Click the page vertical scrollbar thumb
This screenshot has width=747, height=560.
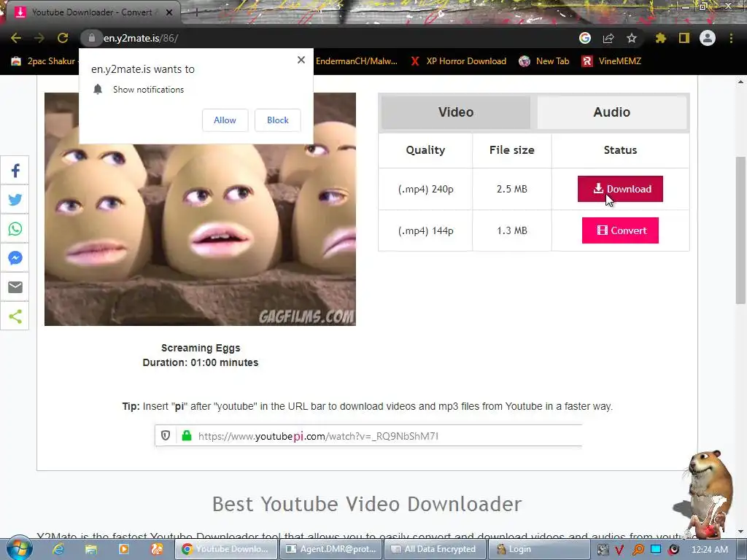[740, 230]
